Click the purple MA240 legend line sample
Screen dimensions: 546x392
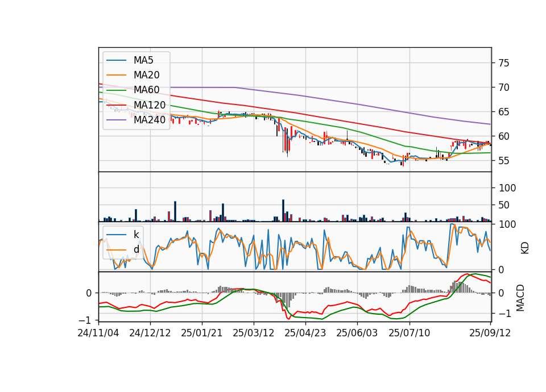click(x=116, y=120)
